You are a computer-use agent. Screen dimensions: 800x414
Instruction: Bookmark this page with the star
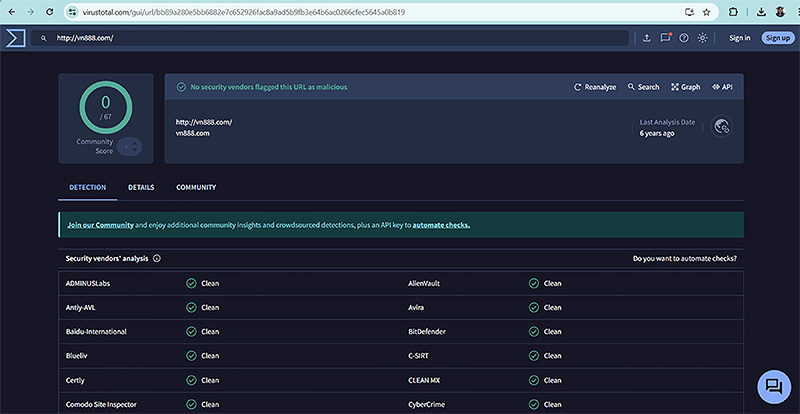click(x=707, y=12)
